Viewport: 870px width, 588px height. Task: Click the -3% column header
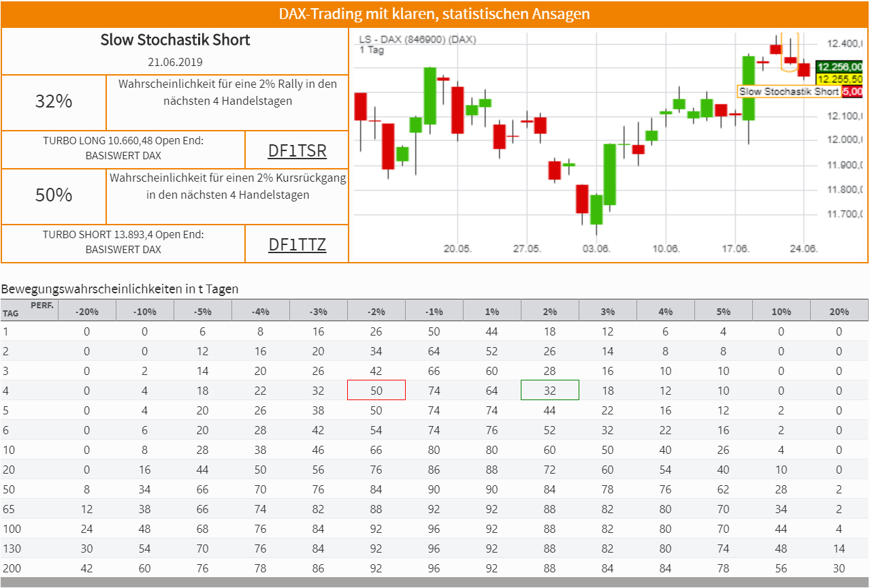click(319, 312)
